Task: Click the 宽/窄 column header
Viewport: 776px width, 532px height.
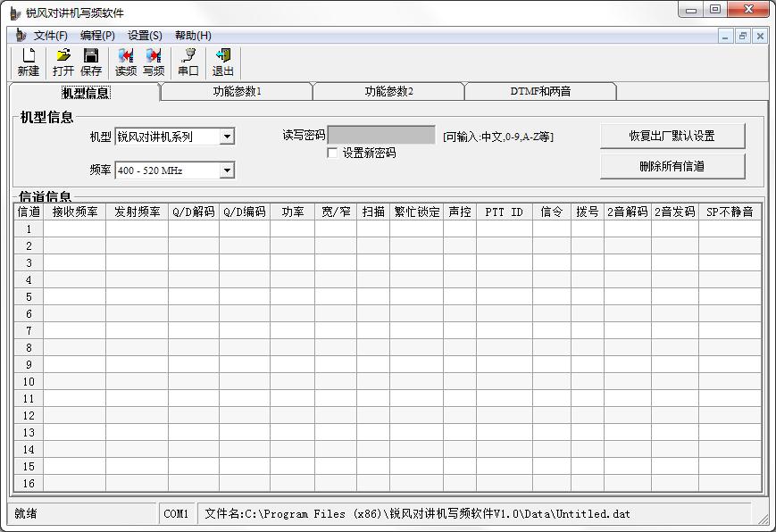Action: point(336,212)
